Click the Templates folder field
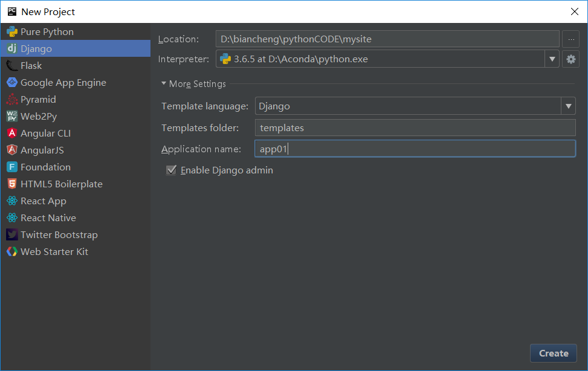Image resolution: width=588 pixels, height=371 pixels. pos(415,127)
